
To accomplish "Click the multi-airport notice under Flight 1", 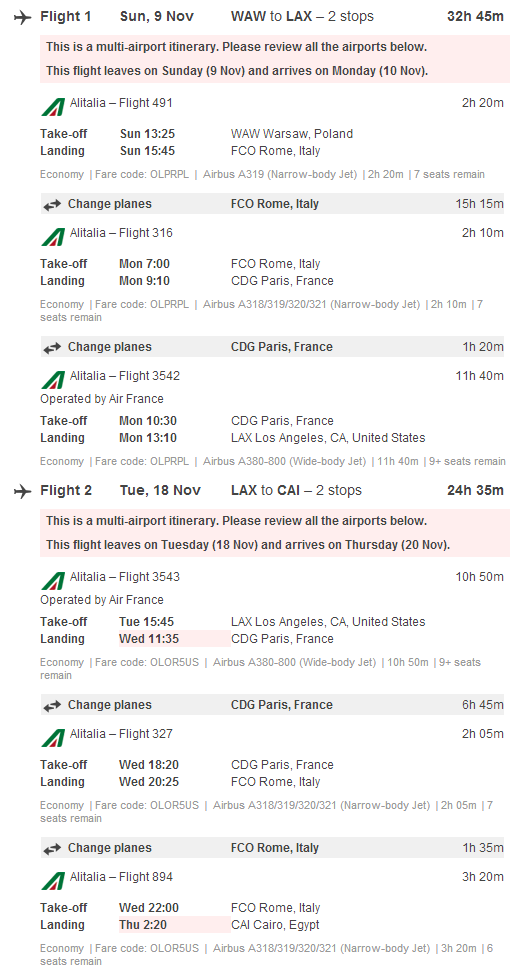I will 236,47.
